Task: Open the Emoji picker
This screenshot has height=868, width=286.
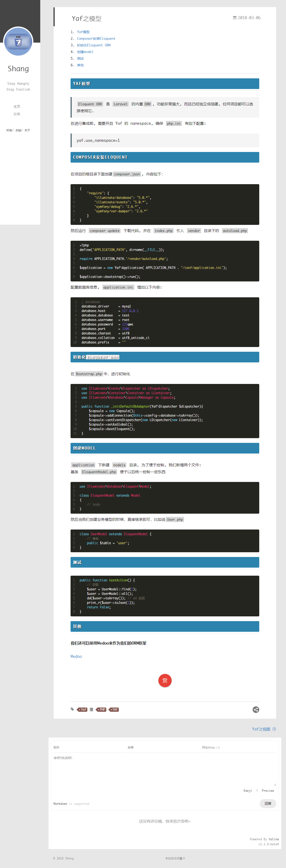Action: (248, 791)
